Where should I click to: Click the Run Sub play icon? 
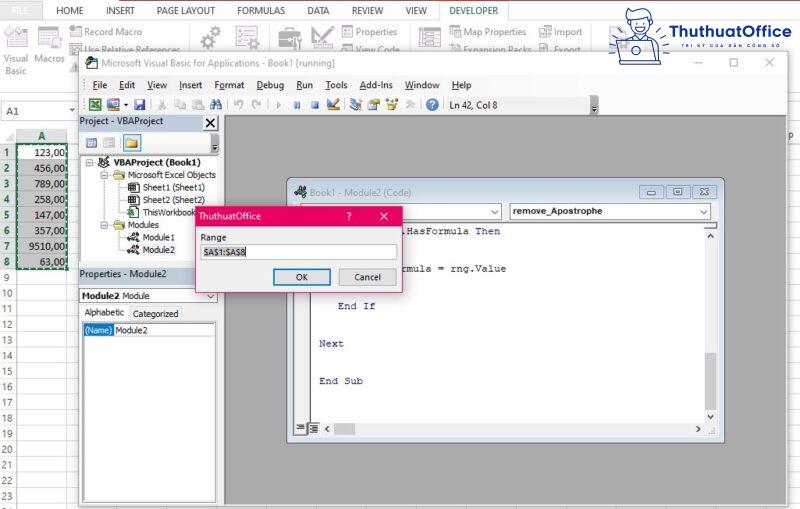point(279,105)
